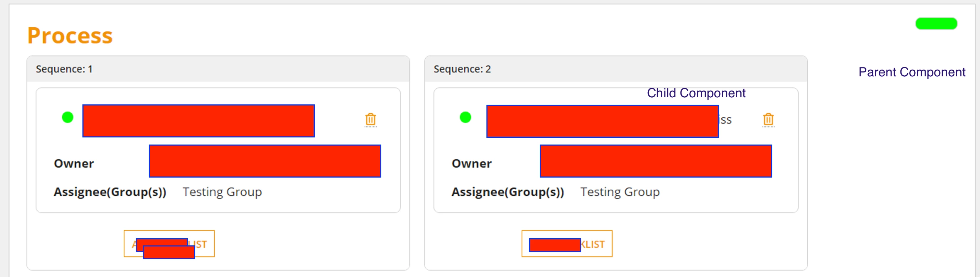
Task: Click the green pill button beside Process
Action: [936, 23]
